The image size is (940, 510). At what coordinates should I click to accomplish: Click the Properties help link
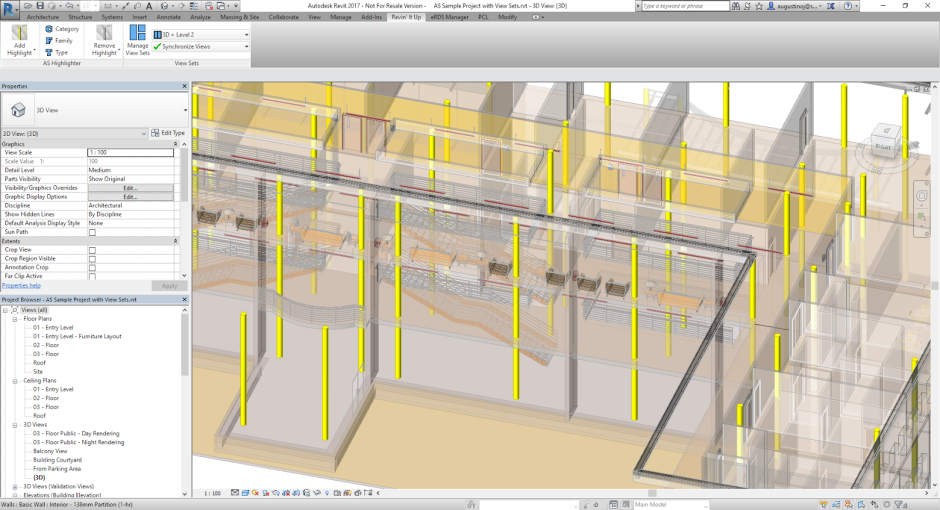tap(21, 285)
